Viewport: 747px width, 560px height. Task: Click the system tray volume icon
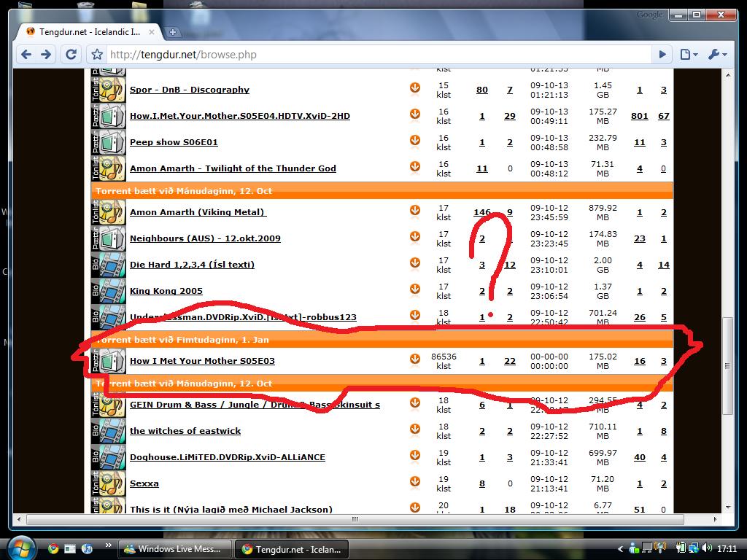coord(706,548)
